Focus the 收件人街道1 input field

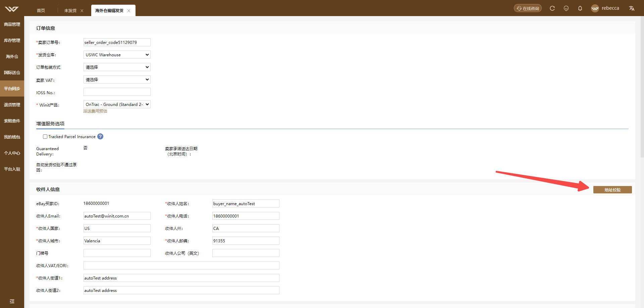tap(181, 278)
